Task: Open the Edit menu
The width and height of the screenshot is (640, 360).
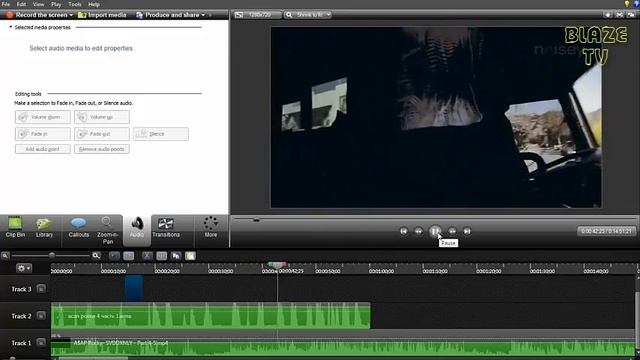Action: (21, 4)
